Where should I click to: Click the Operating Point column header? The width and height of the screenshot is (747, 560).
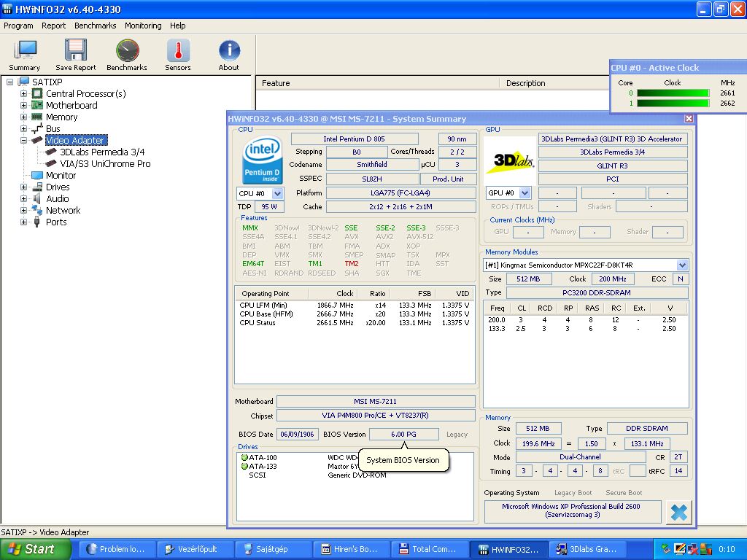271,293
